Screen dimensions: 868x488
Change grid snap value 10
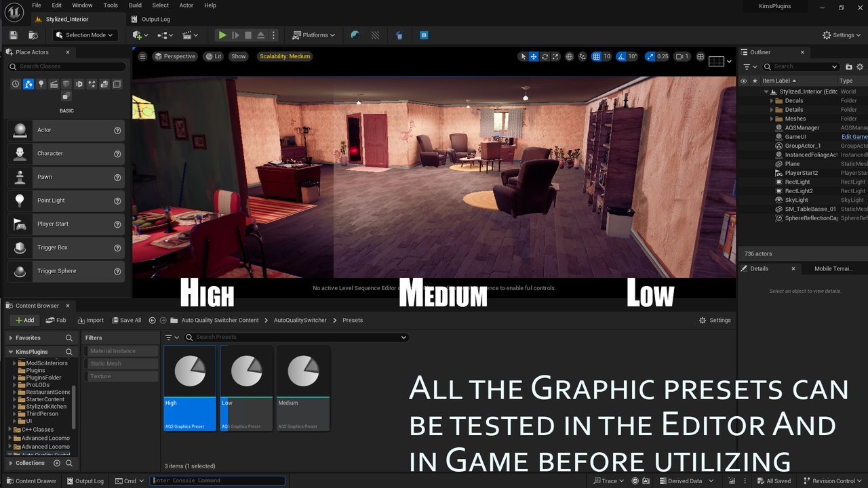(x=607, y=56)
